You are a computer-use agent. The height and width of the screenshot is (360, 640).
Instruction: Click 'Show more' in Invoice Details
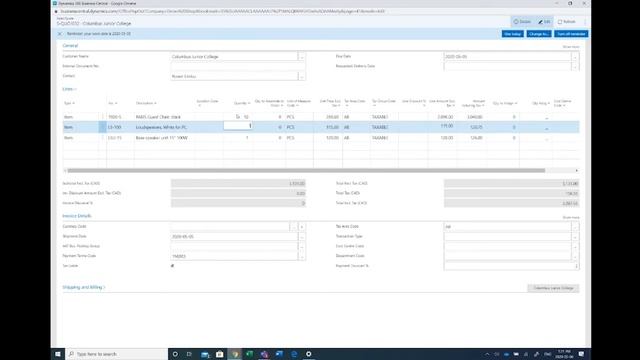pyautogui.click(x=571, y=218)
